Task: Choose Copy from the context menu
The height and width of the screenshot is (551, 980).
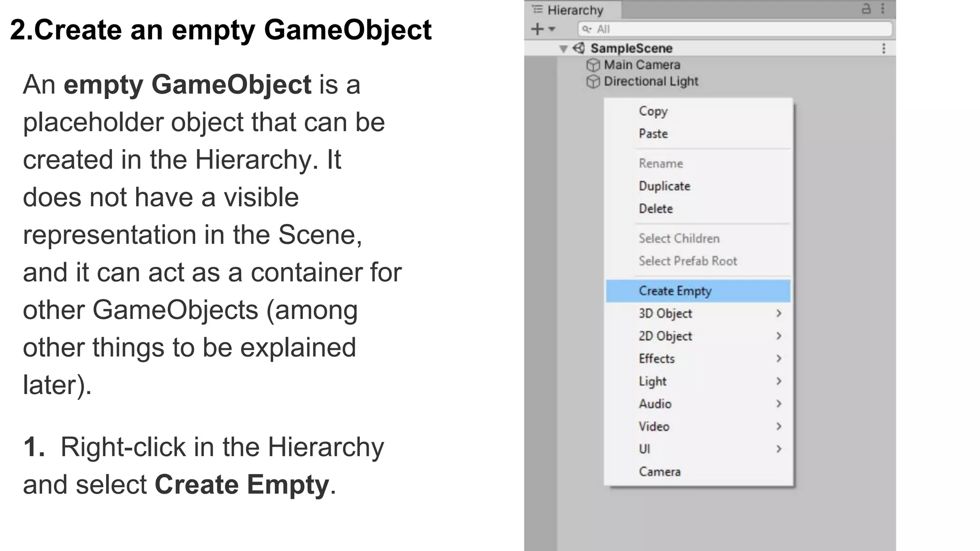Action: tap(699, 111)
